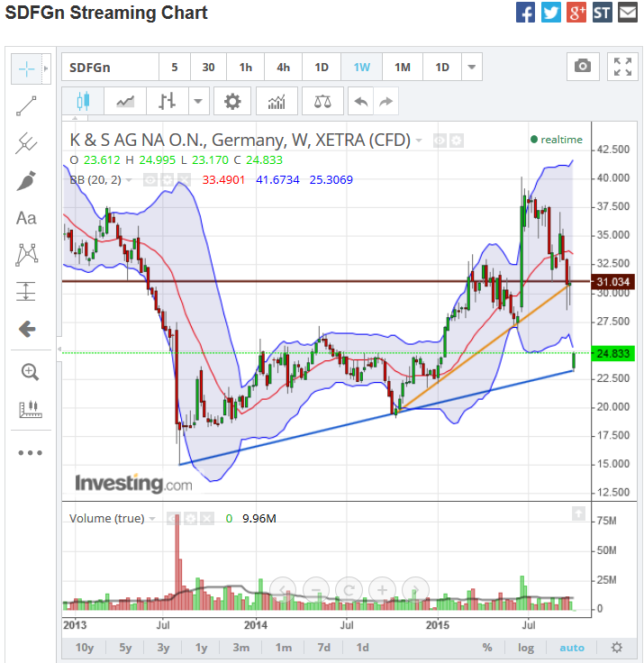Toggle visibility eye for main symbol
644x663 pixels.
point(440,141)
